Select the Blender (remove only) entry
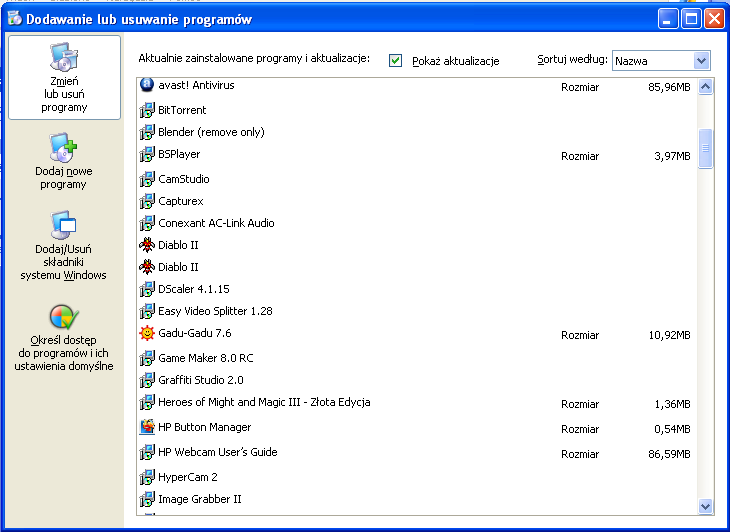This screenshot has width=730, height=532. pyautogui.click(x=211, y=132)
